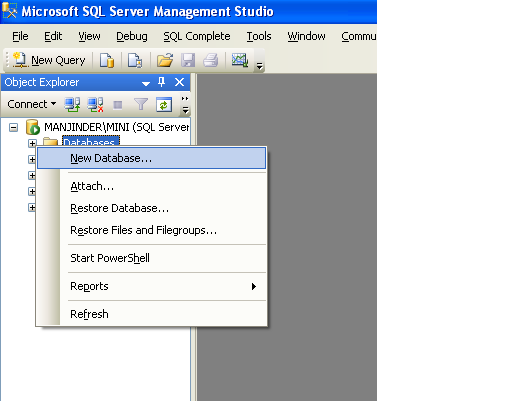Open the File menu
This screenshot has width=512, height=401.
[x=20, y=36]
